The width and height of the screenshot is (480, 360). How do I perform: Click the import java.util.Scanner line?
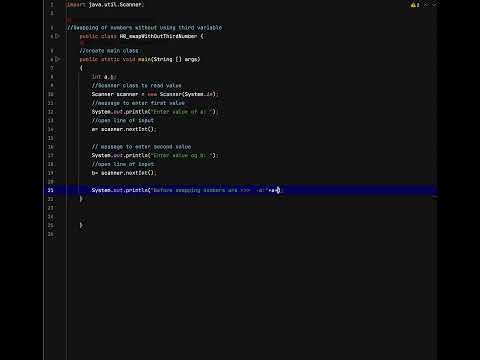(x=105, y=5)
